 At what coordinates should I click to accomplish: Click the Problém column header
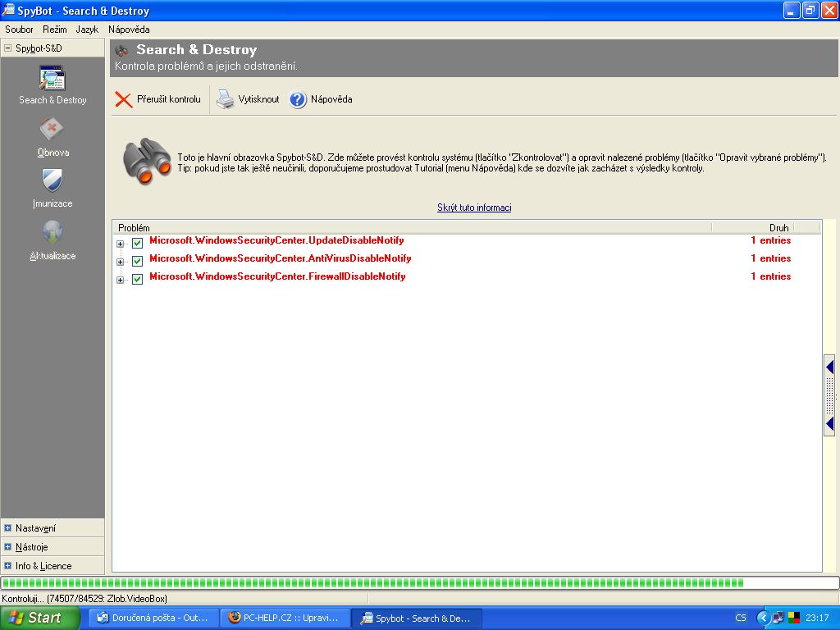click(x=412, y=228)
